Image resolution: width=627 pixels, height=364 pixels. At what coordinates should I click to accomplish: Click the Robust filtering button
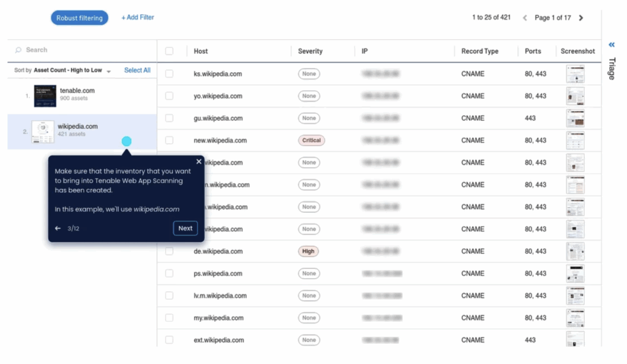point(79,18)
